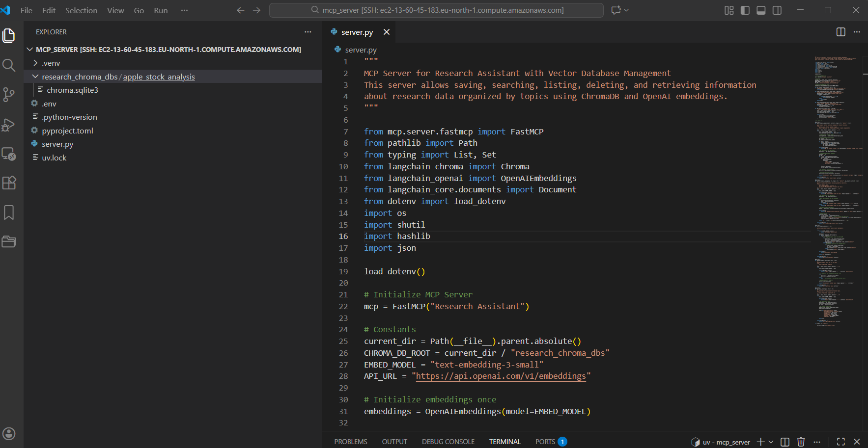Close the server.py editor tab
868x448 pixels.
point(387,32)
